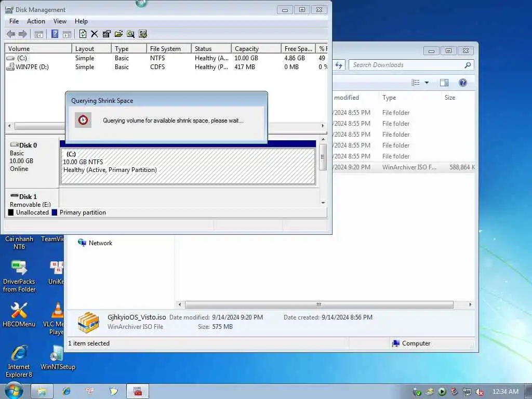
Task: Open the view options dropdown arrow in Explorer
Action: pyautogui.click(x=427, y=83)
